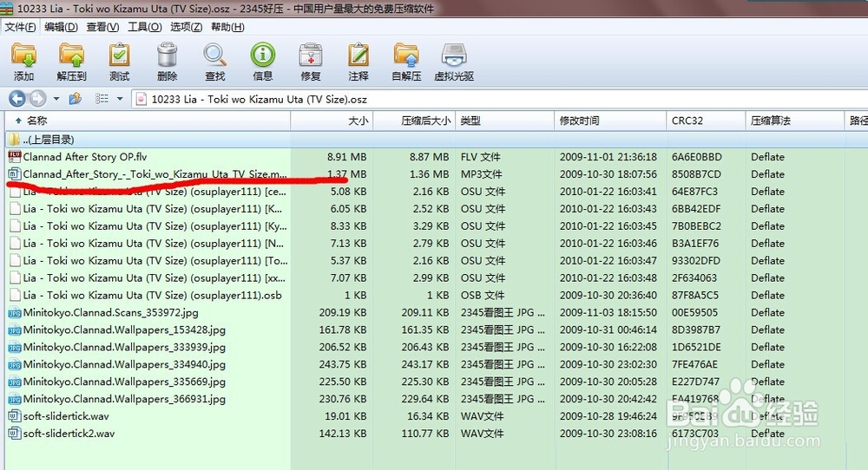Click the JPG icon of Scans_353972.jpg

pos(15,313)
